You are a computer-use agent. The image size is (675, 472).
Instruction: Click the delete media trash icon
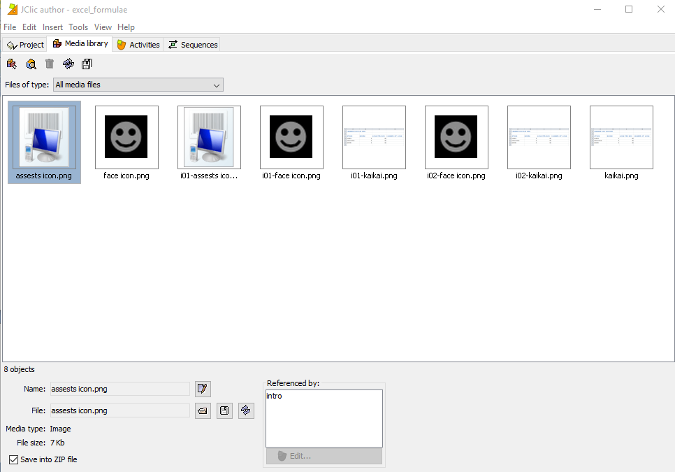(49, 64)
